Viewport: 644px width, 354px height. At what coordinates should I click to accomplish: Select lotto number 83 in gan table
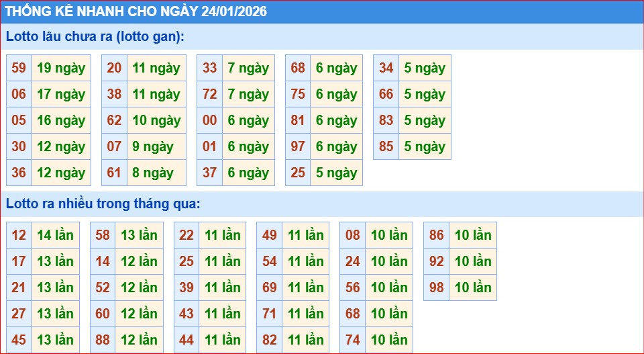tap(386, 120)
